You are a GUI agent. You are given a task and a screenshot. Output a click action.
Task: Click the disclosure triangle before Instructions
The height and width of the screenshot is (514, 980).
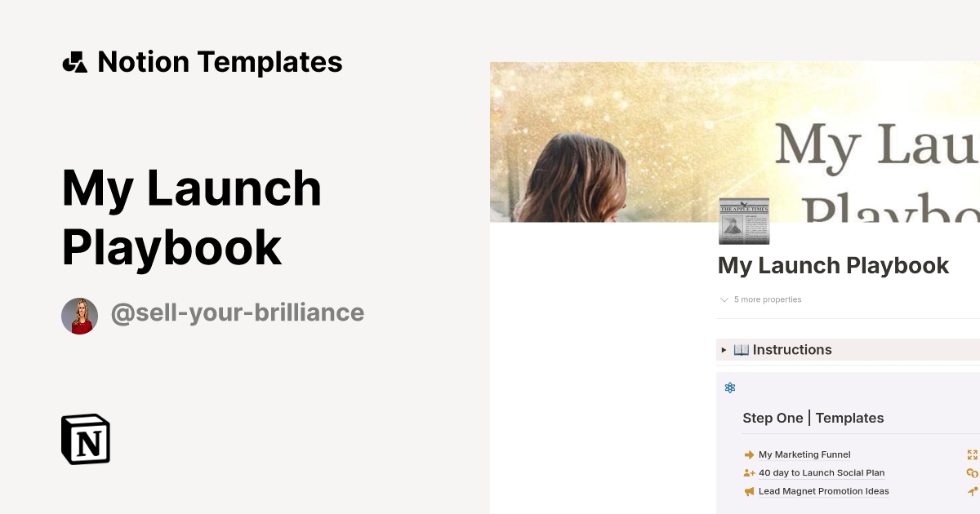click(x=724, y=349)
